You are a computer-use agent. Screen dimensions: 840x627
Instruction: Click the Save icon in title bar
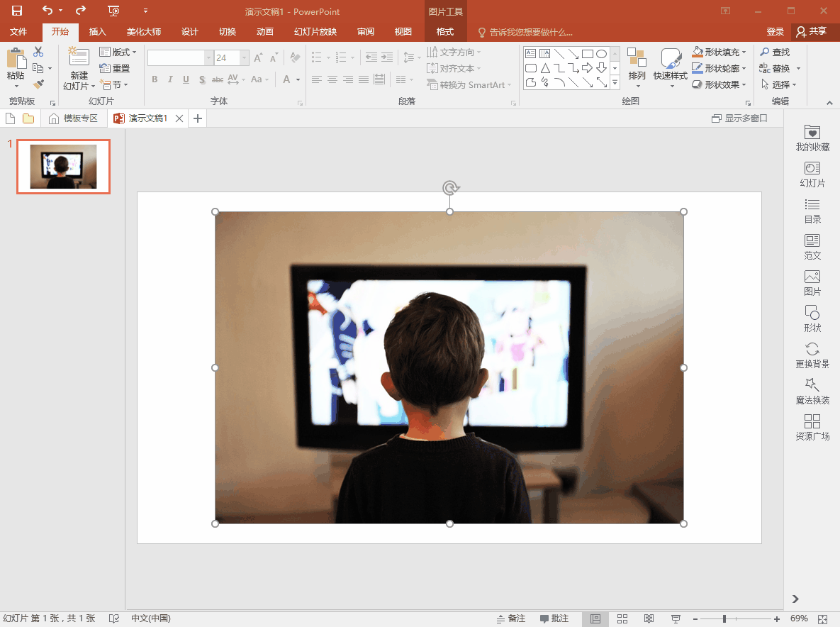point(16,11)
